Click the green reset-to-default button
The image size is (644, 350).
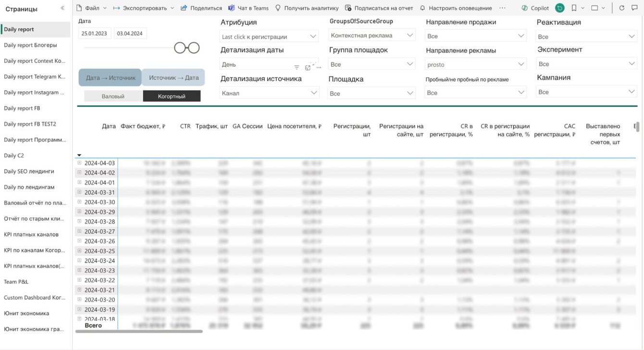559,8
